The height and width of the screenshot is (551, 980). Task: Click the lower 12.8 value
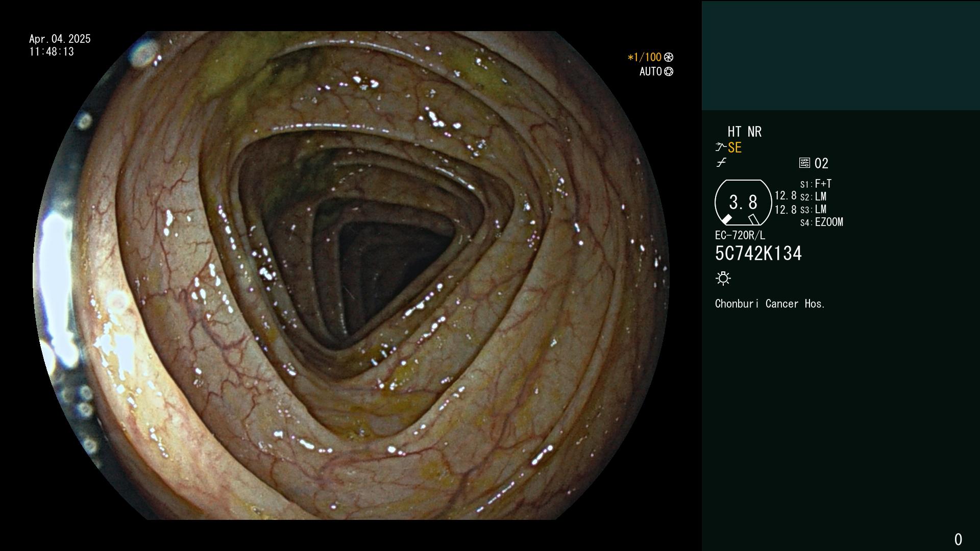pyautogui.click(x=786, y=210)
